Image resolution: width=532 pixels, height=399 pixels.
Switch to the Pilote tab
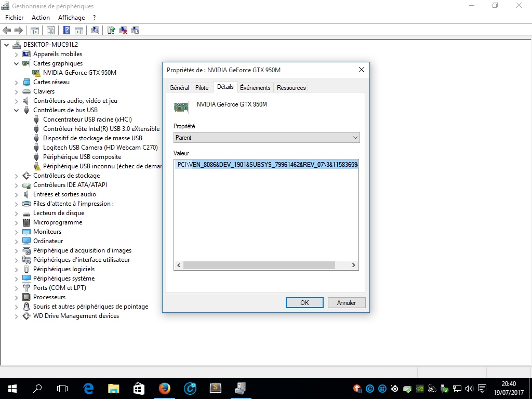202,87
